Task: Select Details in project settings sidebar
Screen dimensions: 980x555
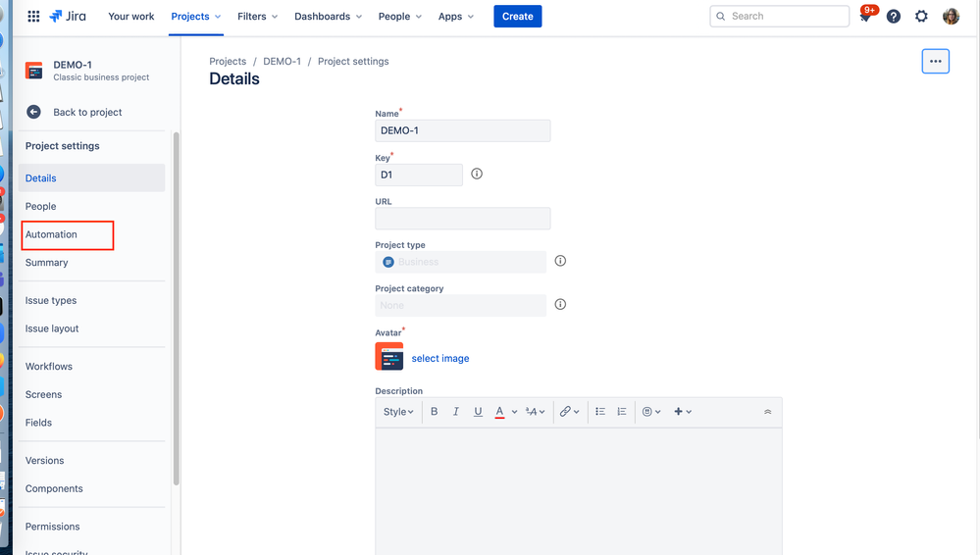Action: click(x=92, y=178)
